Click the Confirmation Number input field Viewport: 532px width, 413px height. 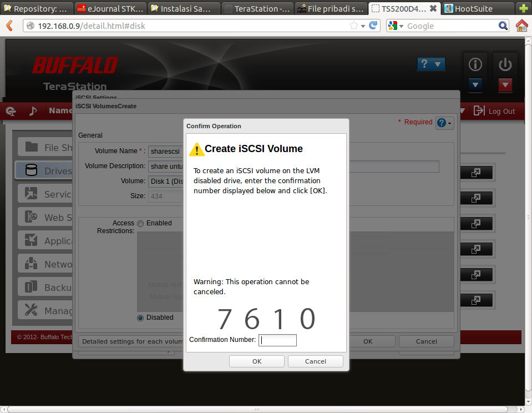coord(278,340)
